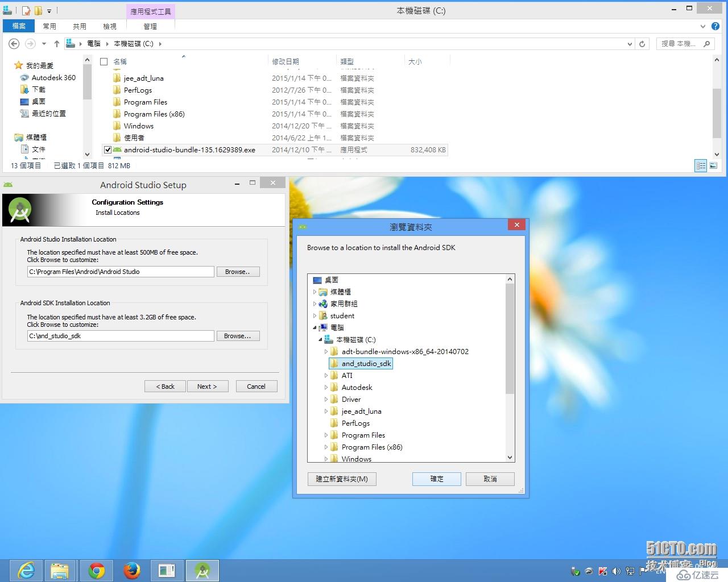Screen dimensions: 728x582
Task: Toggle select-all checkbox in Explorer header
Action: click(104, 61)
